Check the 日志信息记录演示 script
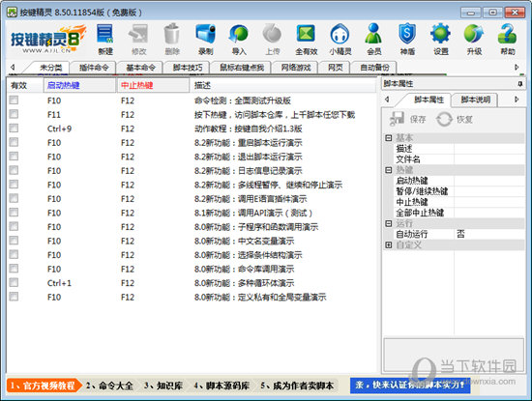Image resolution: width=532 pixels, height=401 pixels. tap(14, 170)
